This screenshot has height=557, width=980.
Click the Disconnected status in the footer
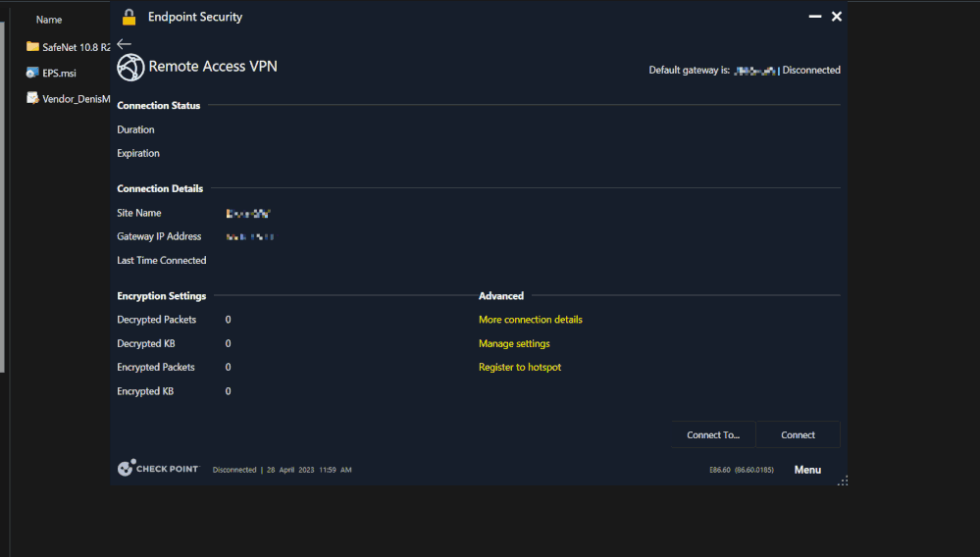pyautogui.click(x=234, y=470)
